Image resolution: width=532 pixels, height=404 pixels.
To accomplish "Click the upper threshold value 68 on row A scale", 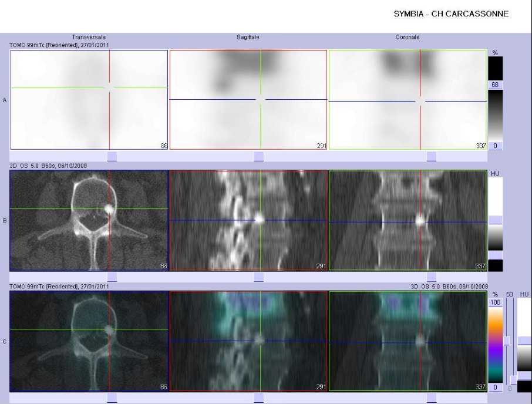I will point(495,85).
